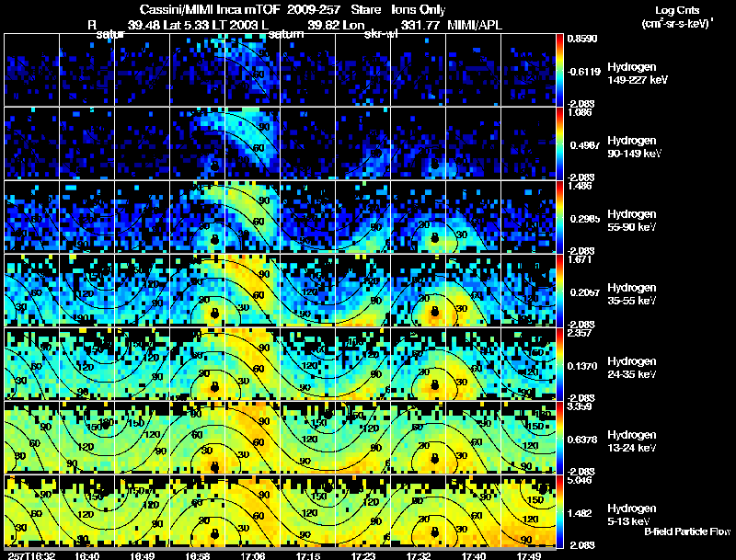736x560 pixels.
Task: Open the 13-24 keV image at 17:15
Action: [x=308, y=438]
